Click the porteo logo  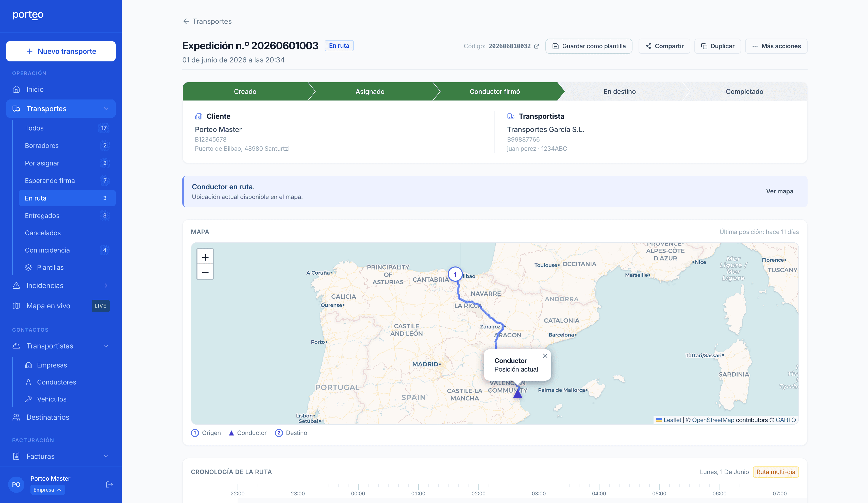click(28, 15)
